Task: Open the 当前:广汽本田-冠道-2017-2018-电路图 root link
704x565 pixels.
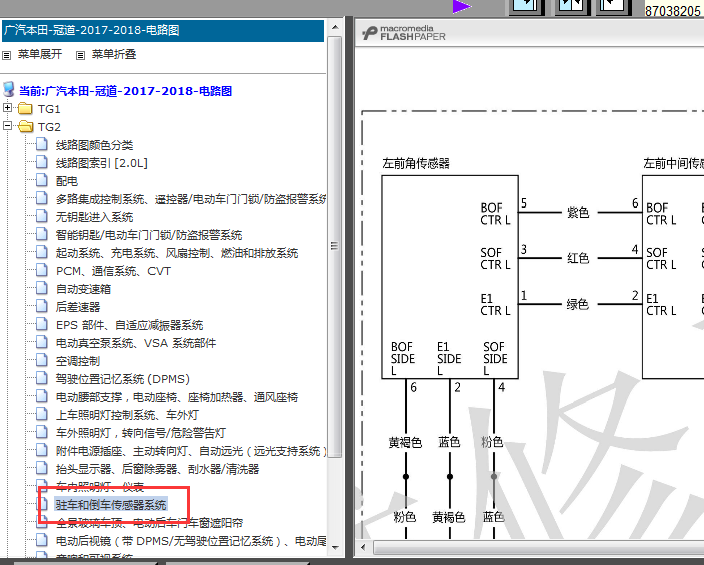Action: (x=125, y=91)
